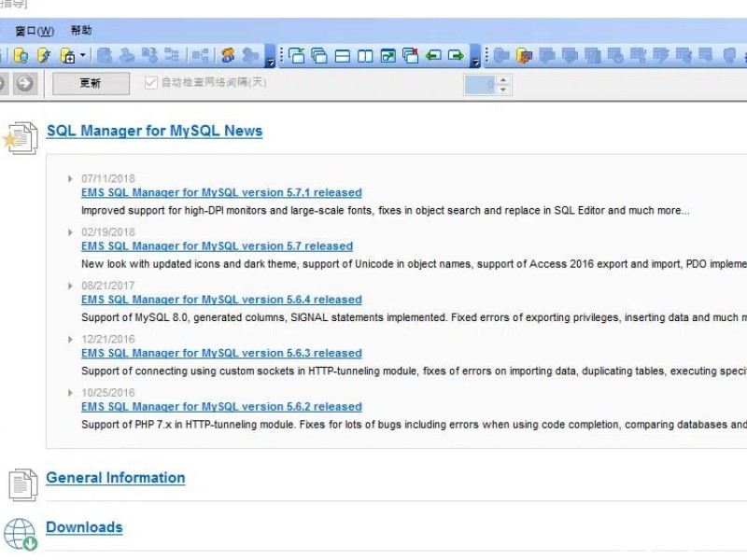Image resolution: width=747 pixels, height=560 pixels.
Task: Open the SQL Manager for MySQL News heading link
Action: pos(154,132)
